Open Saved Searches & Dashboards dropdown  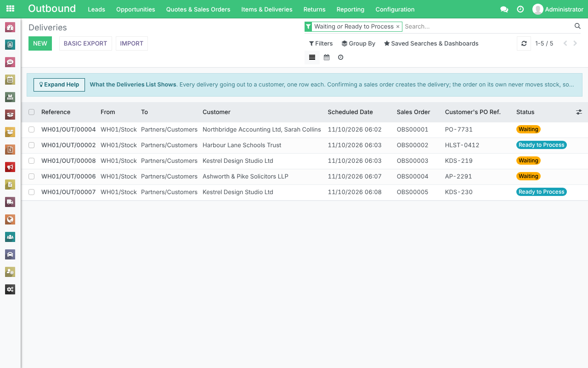(431, 44)
